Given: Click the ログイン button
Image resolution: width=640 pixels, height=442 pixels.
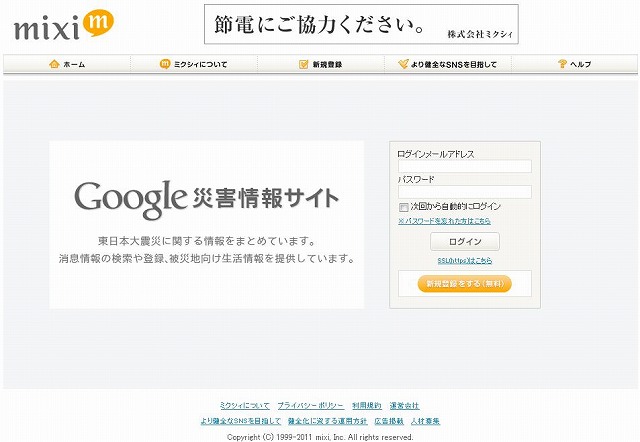Looking at the screenshot, I should 465,242.
